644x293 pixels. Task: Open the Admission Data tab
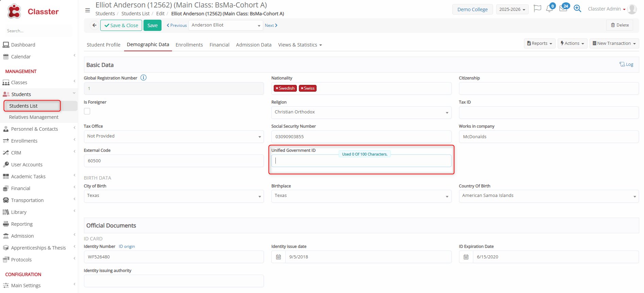click(254, 45)
